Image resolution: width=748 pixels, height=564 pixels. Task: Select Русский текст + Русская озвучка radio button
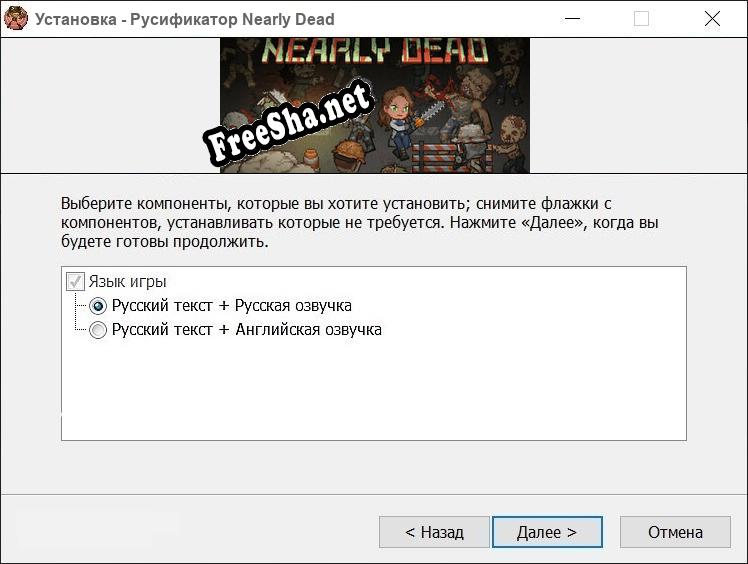pyautogui.click(x=98, y=306)
